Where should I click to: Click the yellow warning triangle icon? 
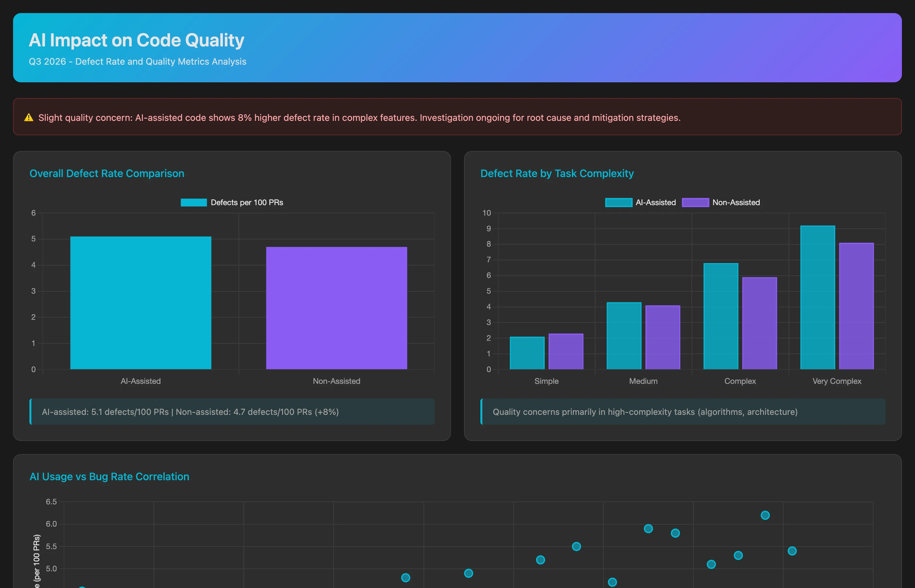29,118
